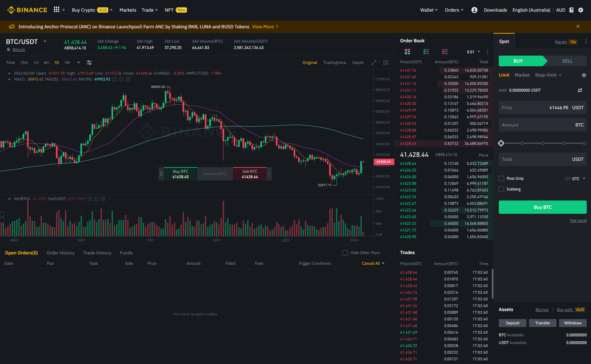Click the Trades list scrollbar
Screen dimensions: 591x364
(x=492, y=284)
